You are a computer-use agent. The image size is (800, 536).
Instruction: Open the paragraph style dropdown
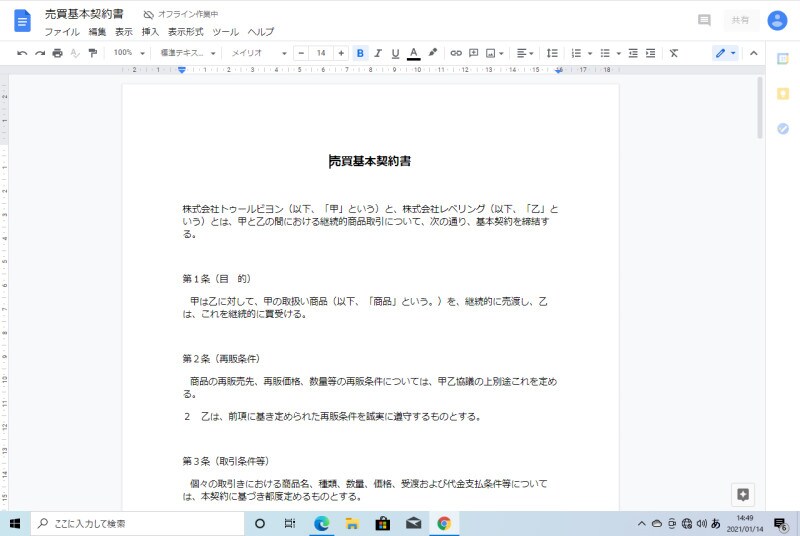coord(186,53)
